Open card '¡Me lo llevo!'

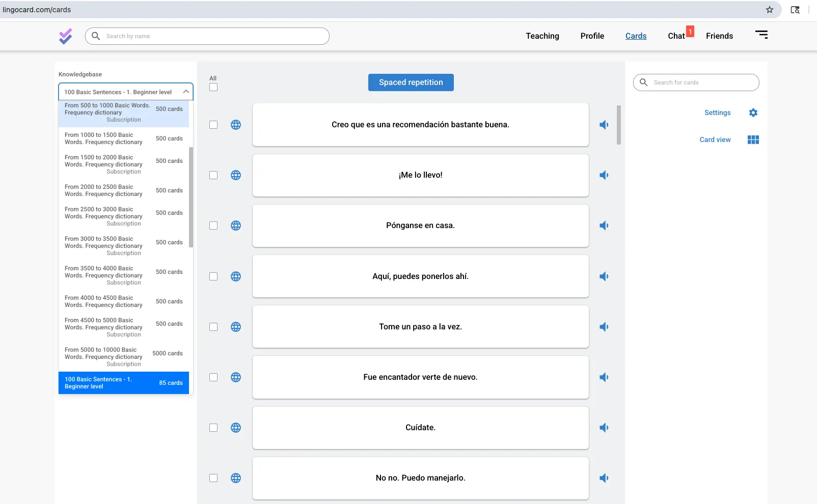click(x=421, y=175)
